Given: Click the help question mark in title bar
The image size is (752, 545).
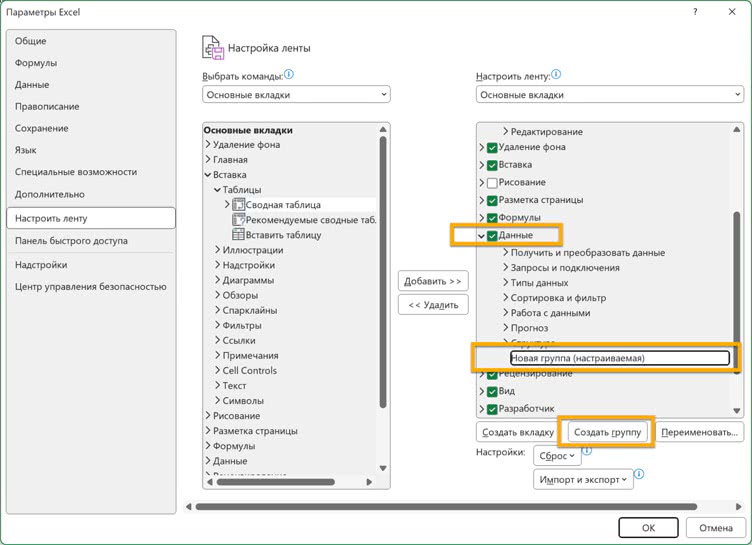Looking at the screenshot, I should coord(695,12).
